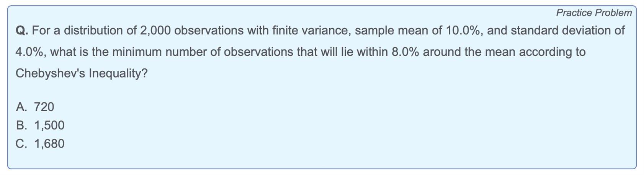Click the option letter A.
Screen dimensions: 644x175
21,107
